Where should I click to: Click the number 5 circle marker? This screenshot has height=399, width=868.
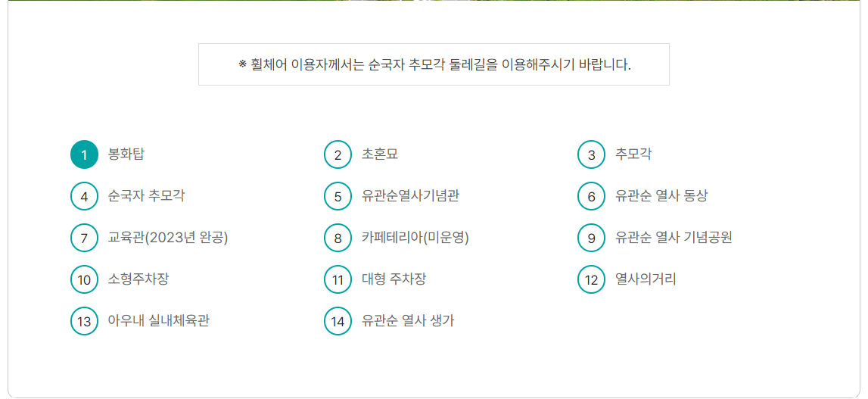338,196
